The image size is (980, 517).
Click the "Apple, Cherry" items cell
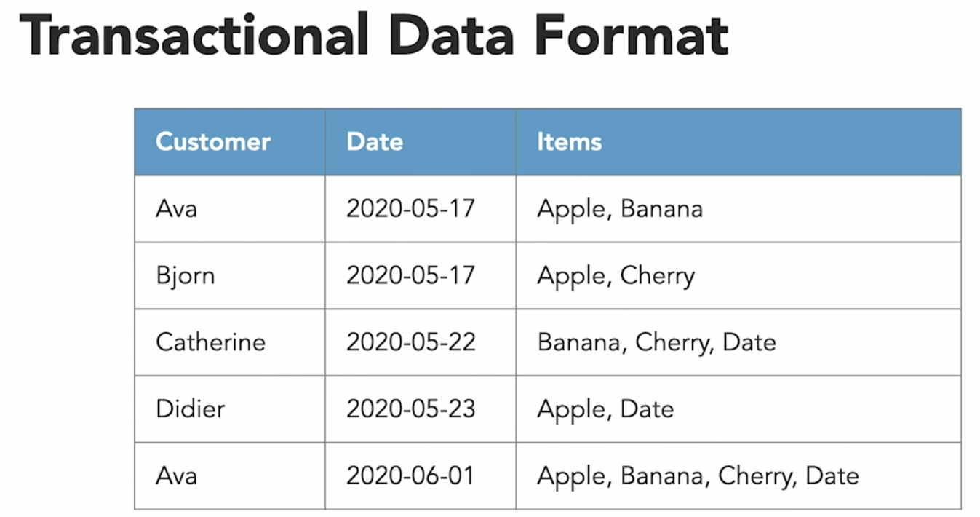(616, 276)
